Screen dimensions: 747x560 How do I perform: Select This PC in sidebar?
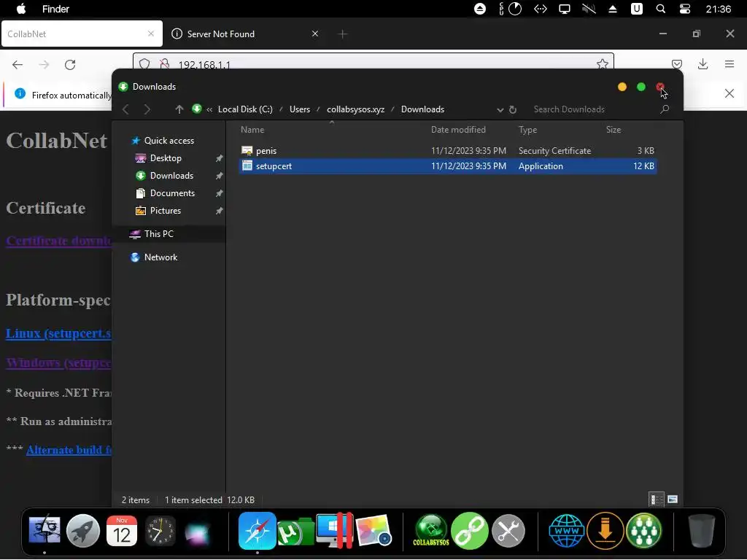tap(158, 234)
